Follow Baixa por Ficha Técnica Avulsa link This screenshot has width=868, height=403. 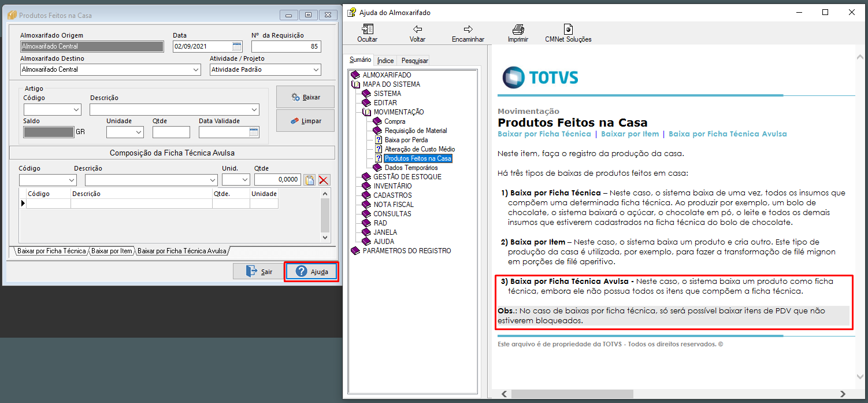tap(728, 134)
